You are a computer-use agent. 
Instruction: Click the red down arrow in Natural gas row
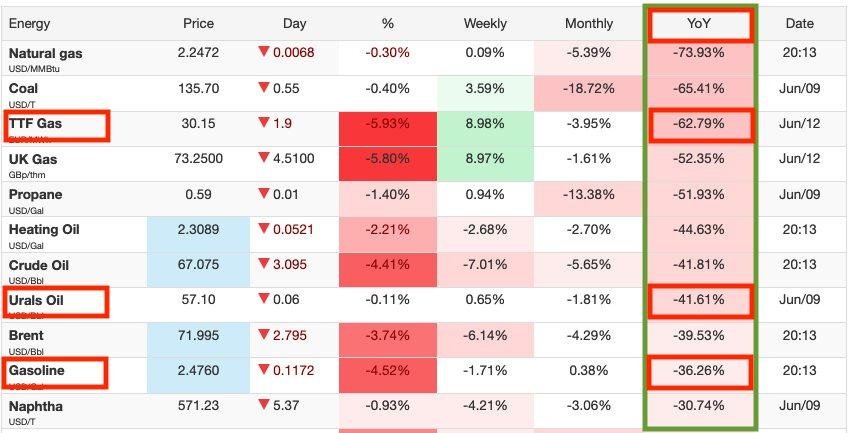tap(264, 52)
